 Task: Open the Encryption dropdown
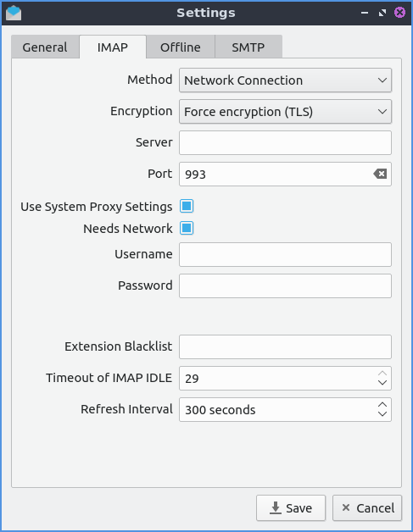(x=285, y=112)
